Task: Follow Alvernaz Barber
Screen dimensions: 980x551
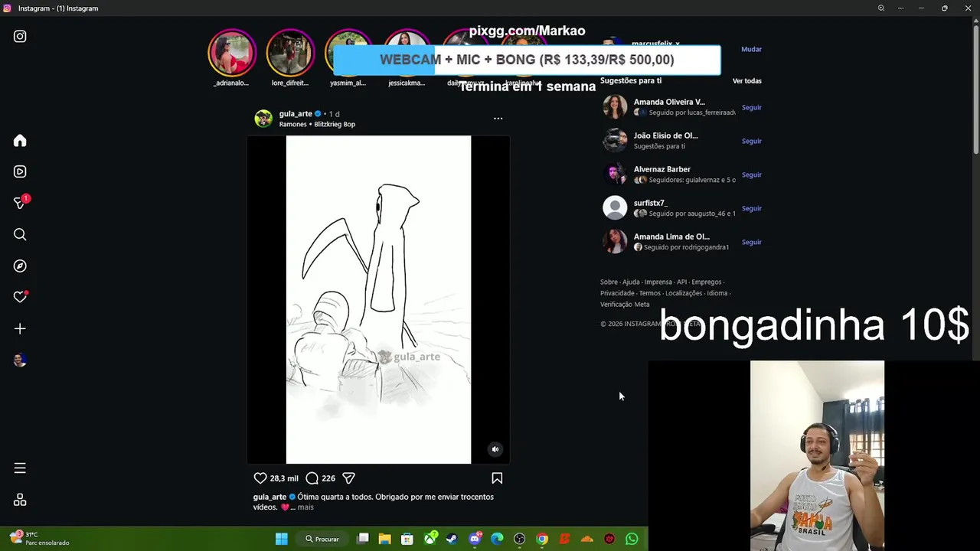Action: [x=751, y=174]
